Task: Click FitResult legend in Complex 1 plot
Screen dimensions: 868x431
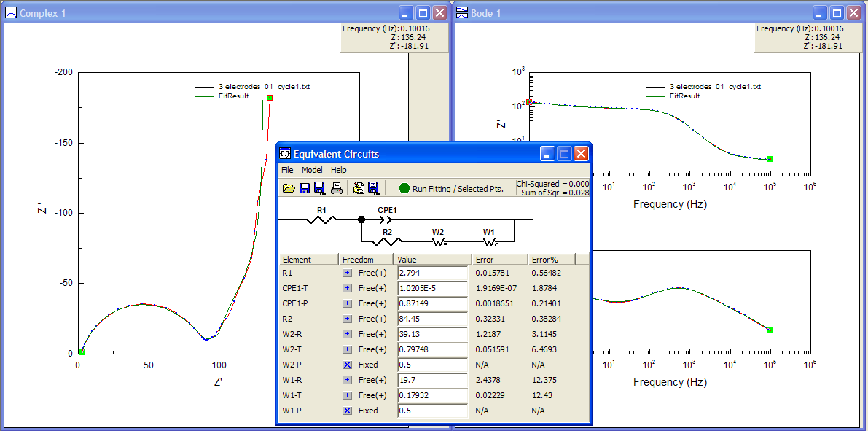Action: 222,96
